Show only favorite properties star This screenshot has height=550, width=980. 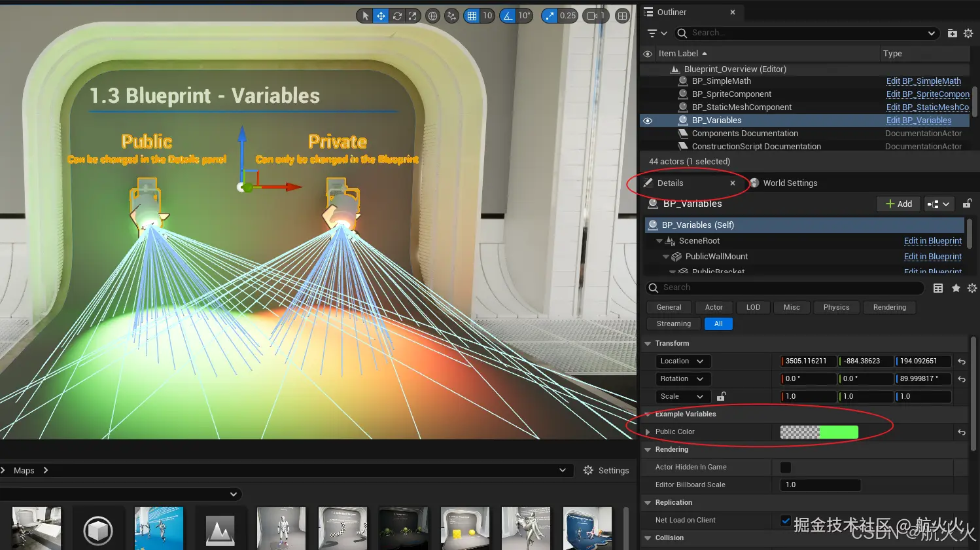[956, 288]
